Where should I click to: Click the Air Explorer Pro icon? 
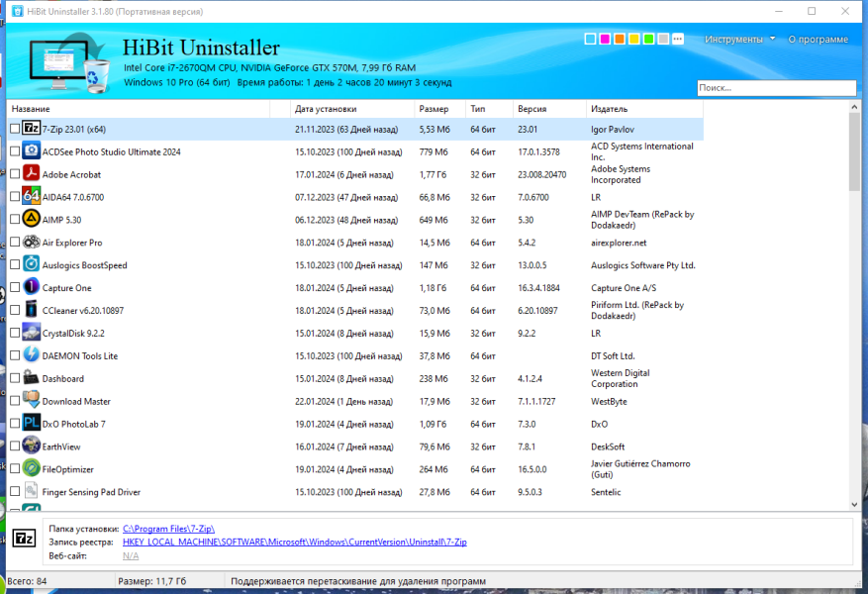(31, 242)
